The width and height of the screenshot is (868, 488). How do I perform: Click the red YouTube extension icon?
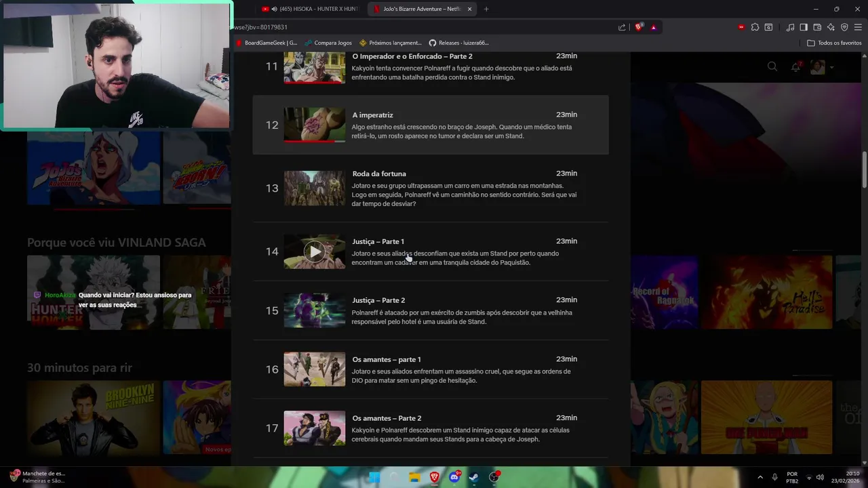[x=741, y=27]
